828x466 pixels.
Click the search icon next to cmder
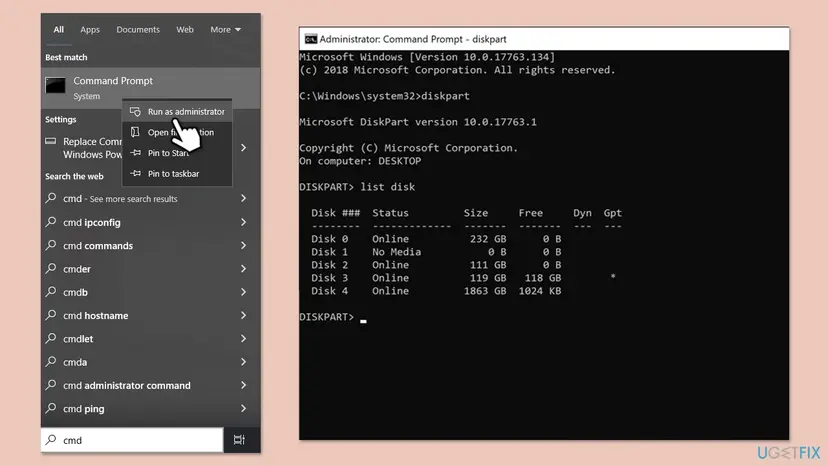51,268
